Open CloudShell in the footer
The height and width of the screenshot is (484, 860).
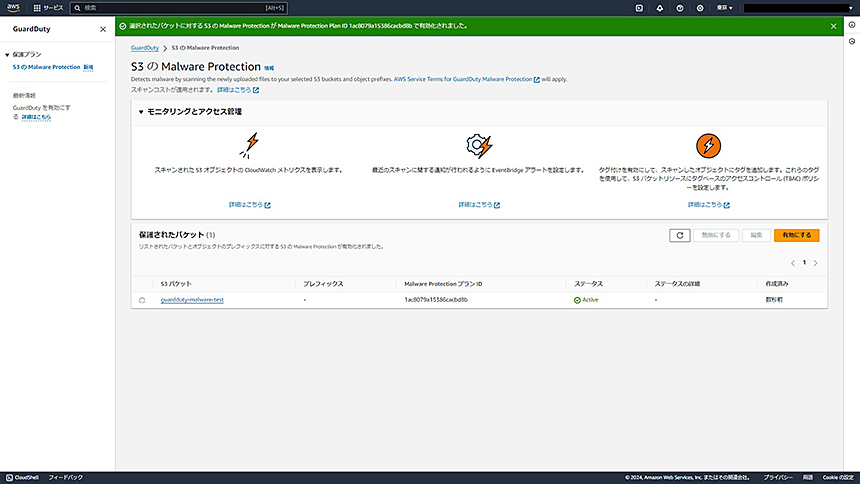(x=22, y=477)
